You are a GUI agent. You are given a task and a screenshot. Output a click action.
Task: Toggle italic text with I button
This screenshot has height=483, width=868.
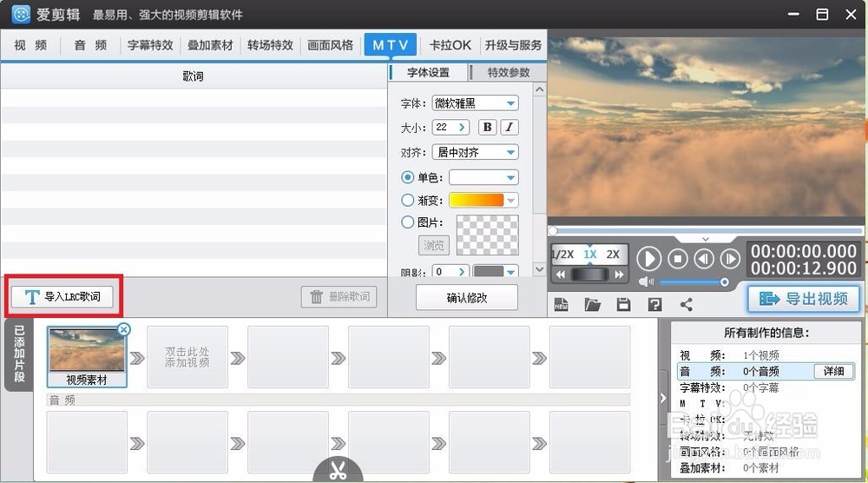510,127
